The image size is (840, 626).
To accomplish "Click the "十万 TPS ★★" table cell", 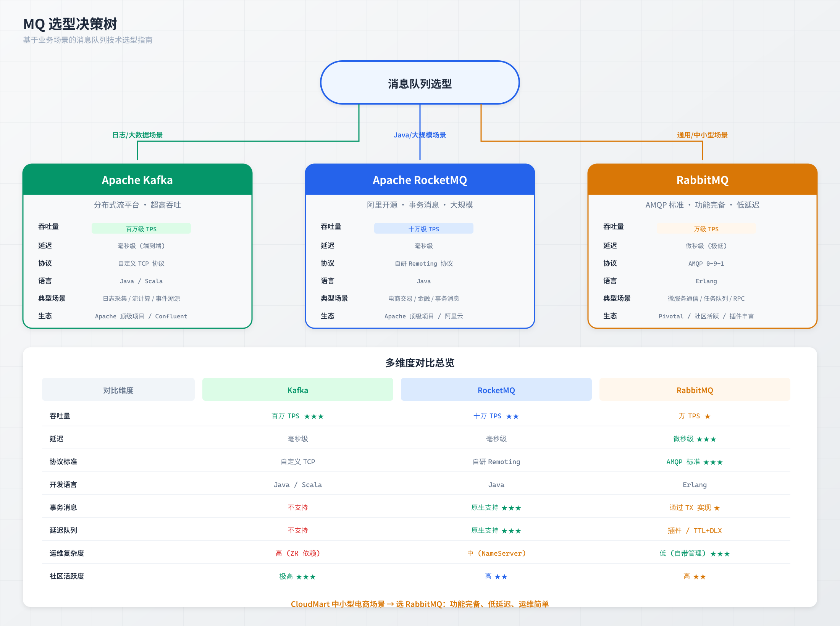I will [x=496, y=416].
